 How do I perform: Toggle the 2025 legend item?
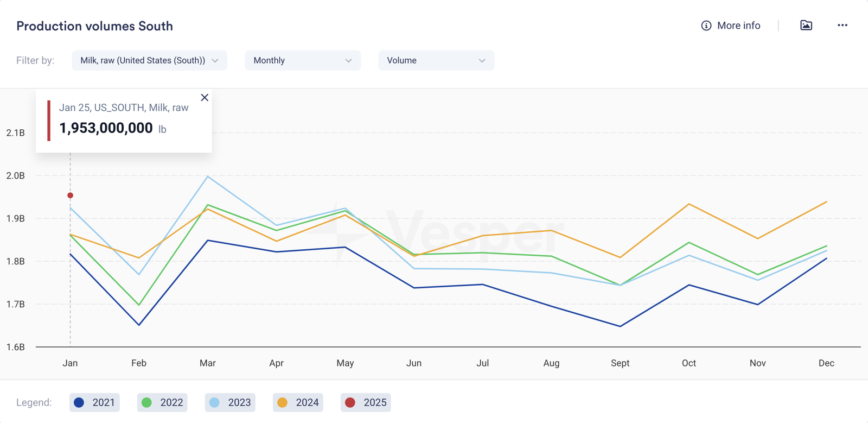(x=366, y=402)
